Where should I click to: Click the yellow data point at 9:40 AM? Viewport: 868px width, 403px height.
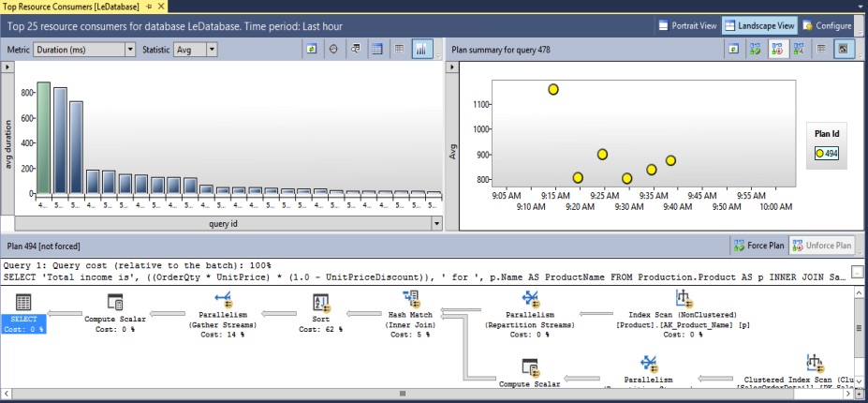670,160
